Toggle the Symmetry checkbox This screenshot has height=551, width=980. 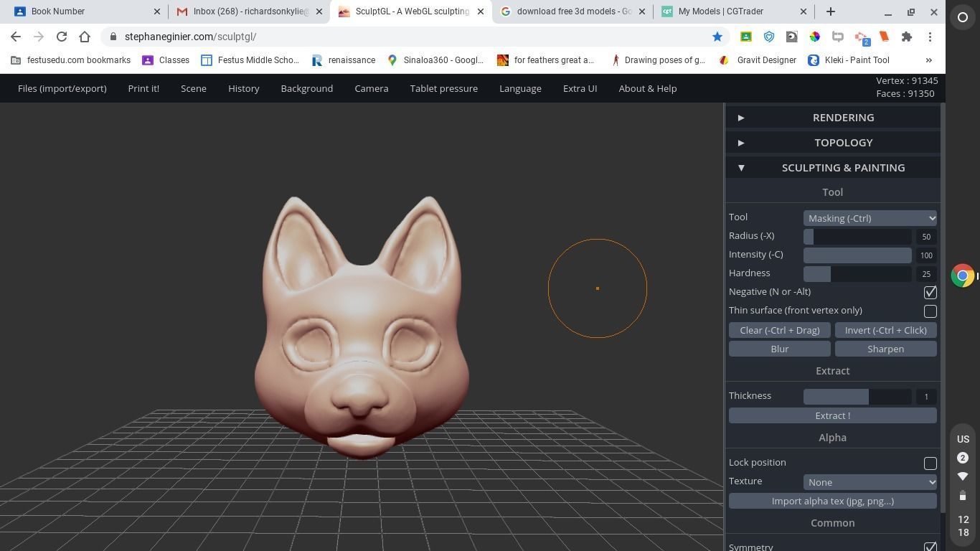coord(930,547)
